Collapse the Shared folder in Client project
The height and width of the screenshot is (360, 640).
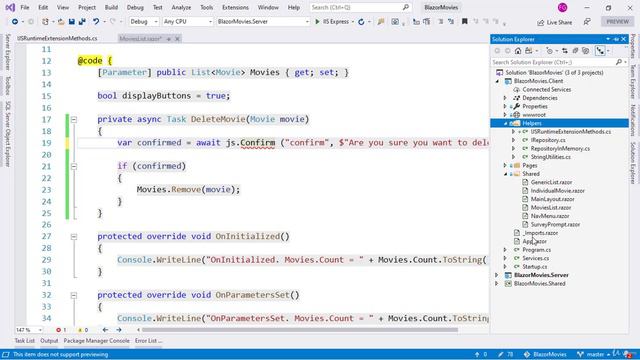point(505,174)
